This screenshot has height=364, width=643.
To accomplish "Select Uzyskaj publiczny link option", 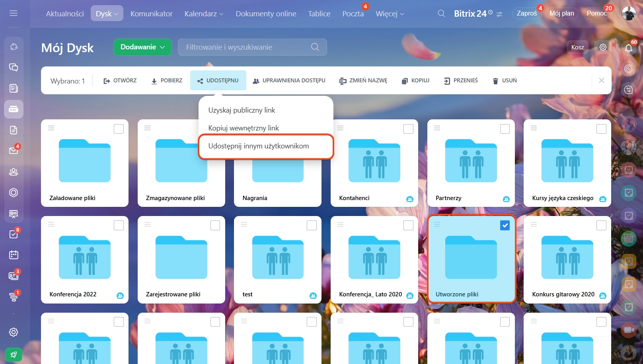I will (x=242, y=110).
